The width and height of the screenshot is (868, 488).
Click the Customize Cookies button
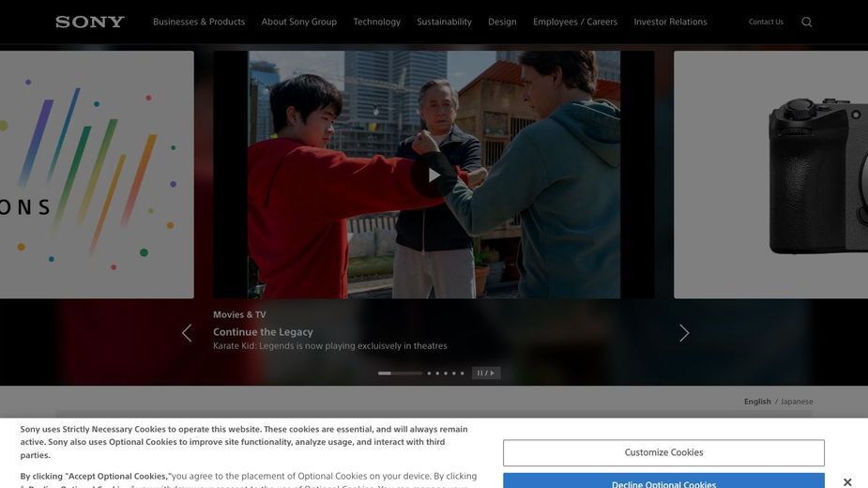coord(663,452)
